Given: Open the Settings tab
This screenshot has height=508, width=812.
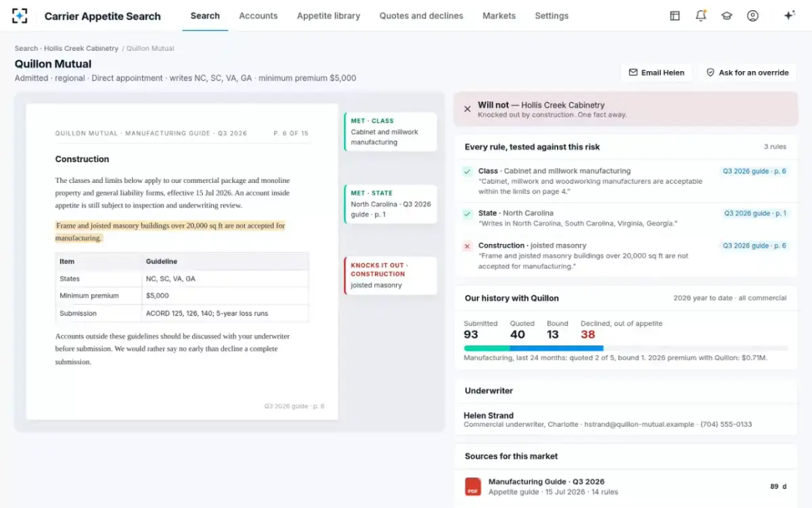Looking at the screenshot, I should 551,16.
